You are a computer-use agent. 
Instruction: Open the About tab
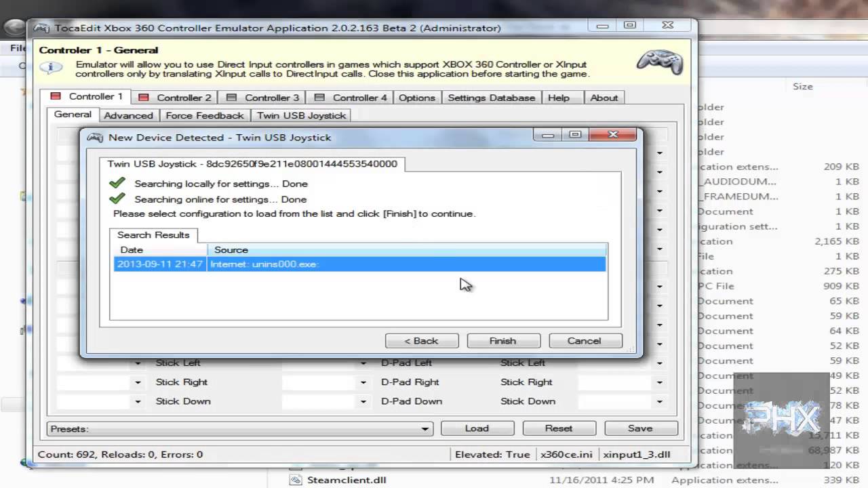pos(604,98)
